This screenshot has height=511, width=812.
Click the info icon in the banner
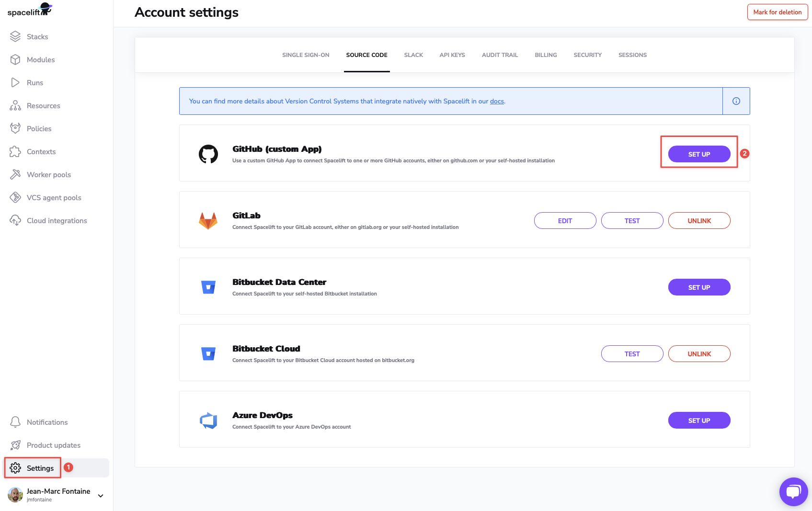pos(736,101)
